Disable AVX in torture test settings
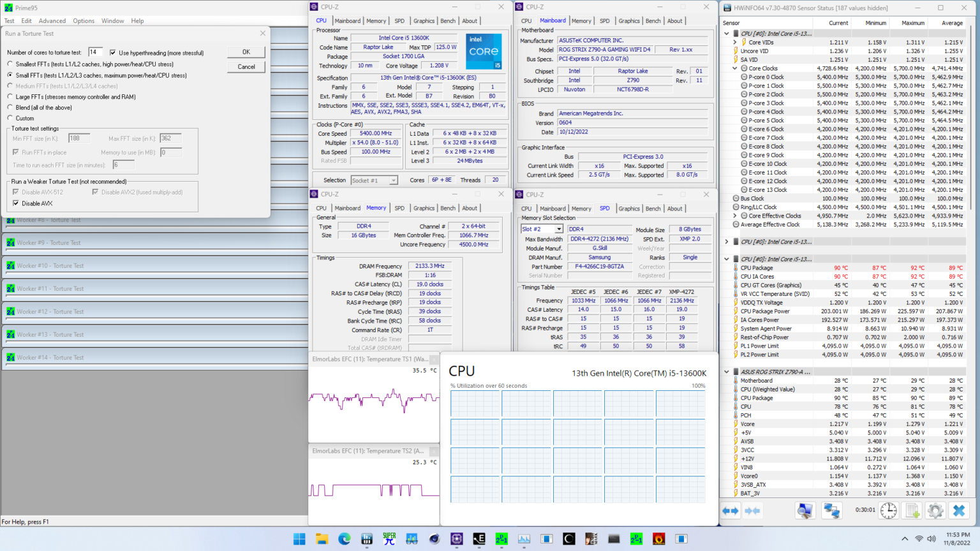 (16, 203)
